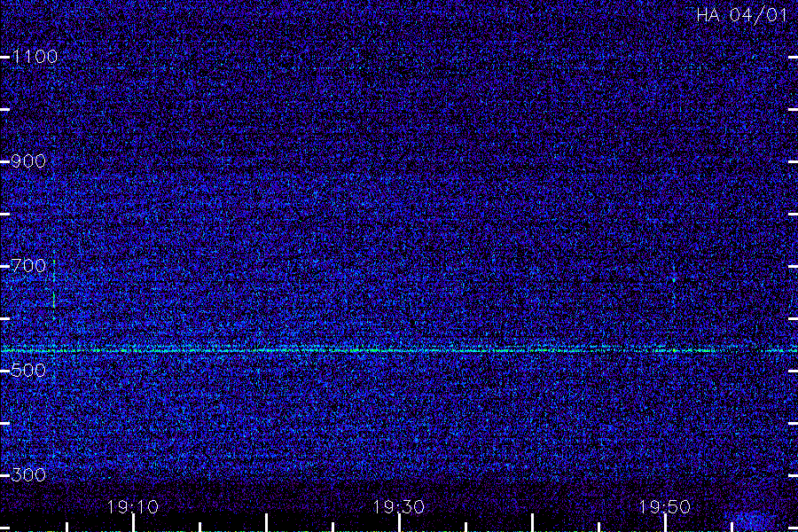Screen dimensions: 798x532
Task: Click the 900 frequency axis label
Action: [x=28, y=161]
